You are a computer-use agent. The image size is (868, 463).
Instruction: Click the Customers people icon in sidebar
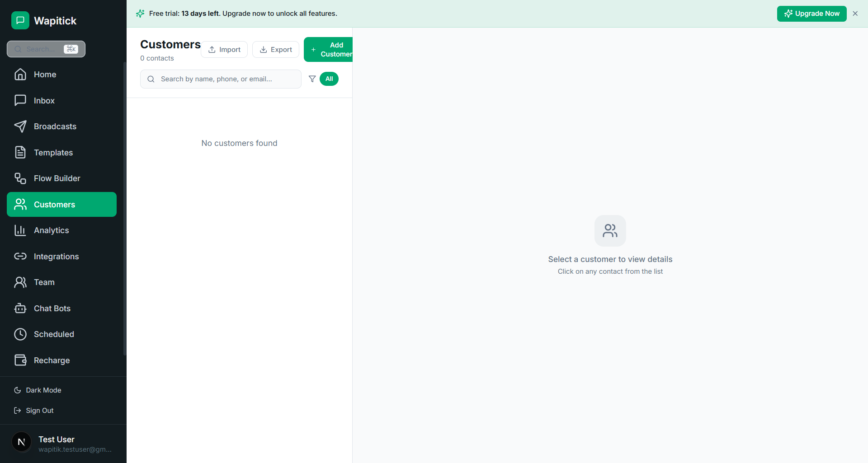pyautogui.click(x=20, y=204)
